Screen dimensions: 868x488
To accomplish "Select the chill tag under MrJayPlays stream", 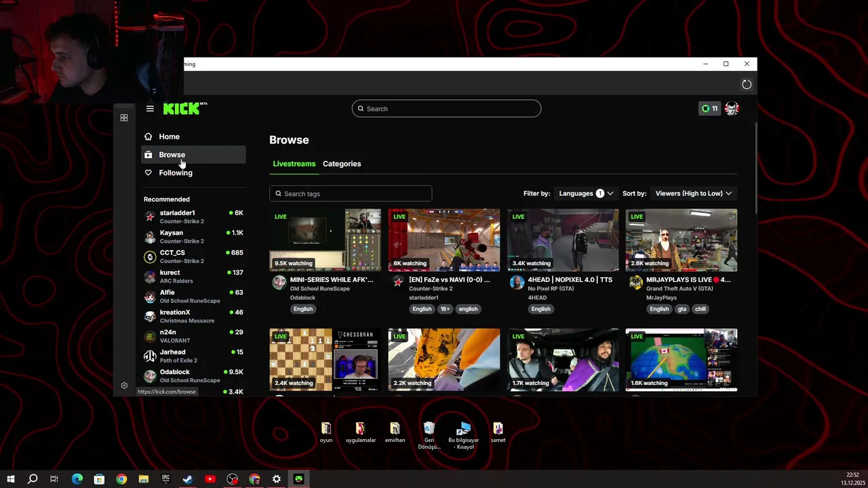I will pyautogui.click(x=701, y=309).
